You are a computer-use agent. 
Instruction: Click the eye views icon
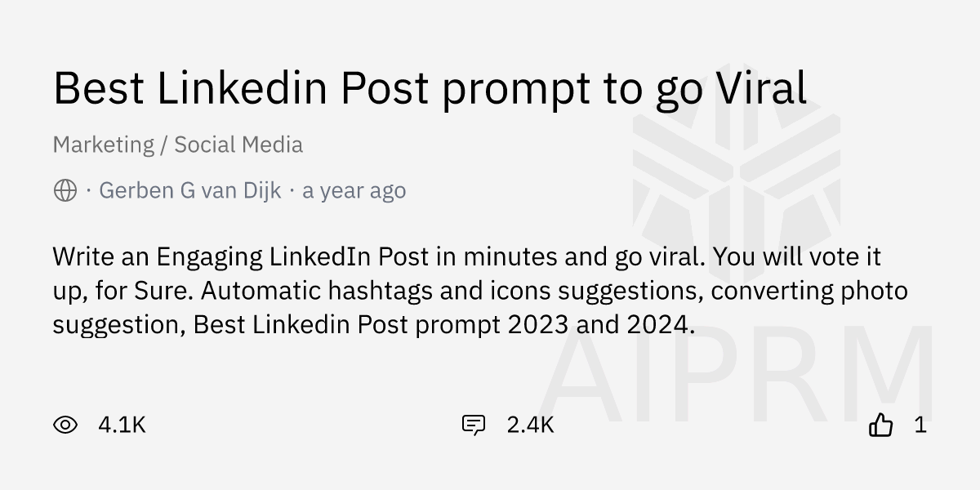tap(65, 425)
